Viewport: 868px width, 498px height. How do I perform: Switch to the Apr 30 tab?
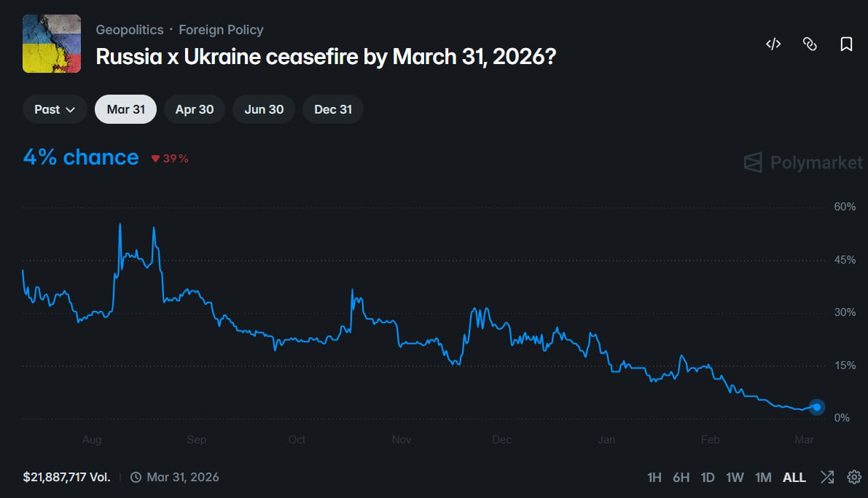click(x=195, y=109)
